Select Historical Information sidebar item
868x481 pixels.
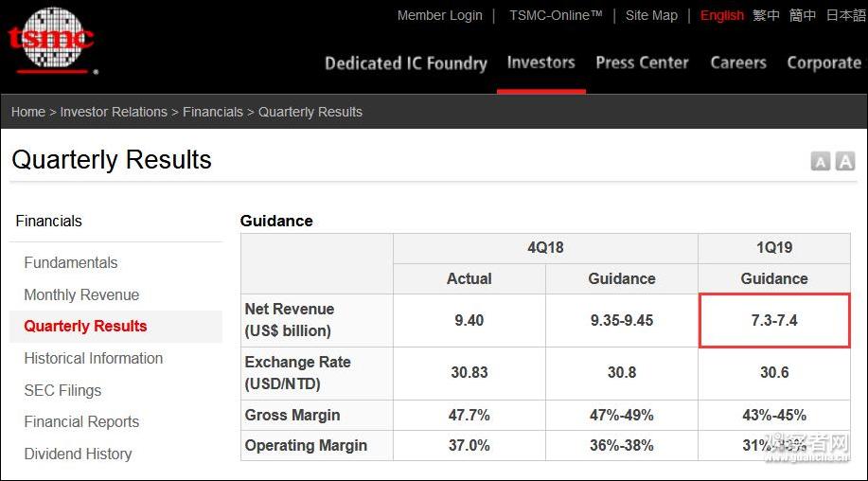(93, 358)
